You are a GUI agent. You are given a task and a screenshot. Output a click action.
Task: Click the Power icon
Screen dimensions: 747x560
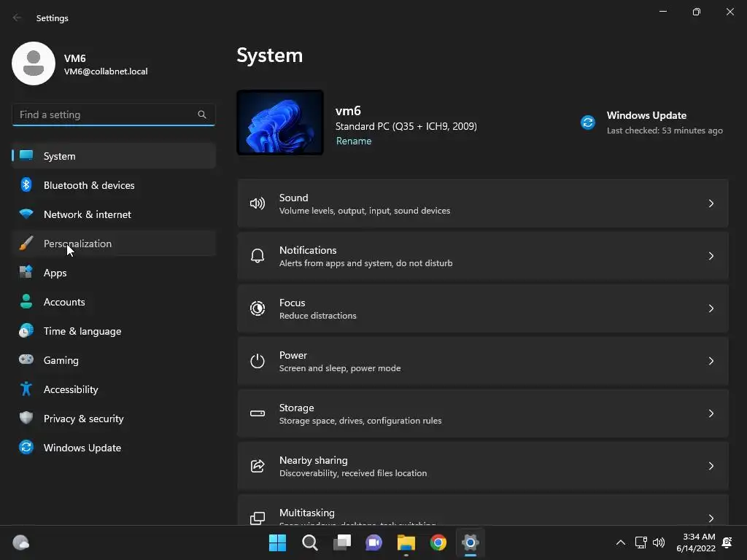pos(258,361)
